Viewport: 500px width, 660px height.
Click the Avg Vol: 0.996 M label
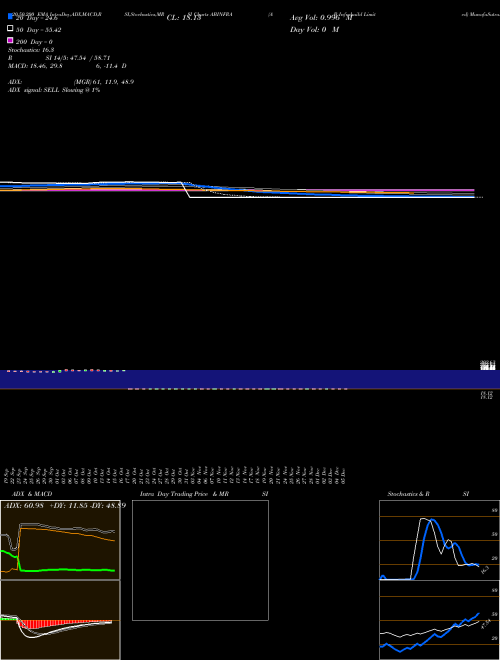pos(321,18)
